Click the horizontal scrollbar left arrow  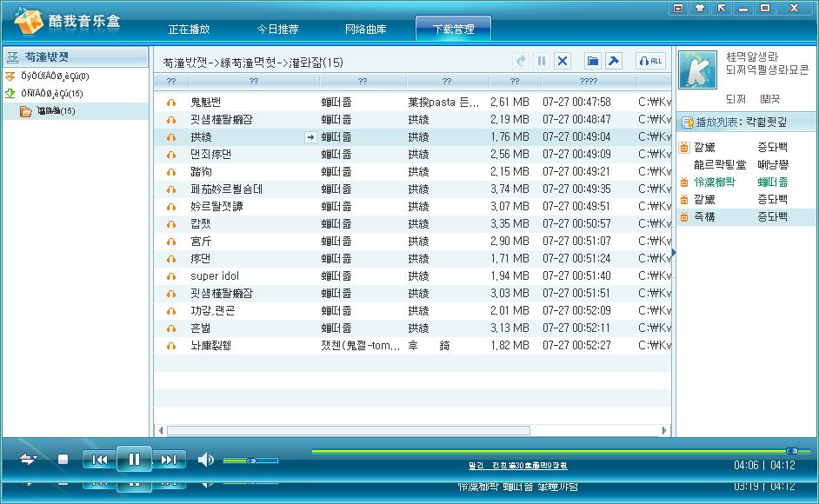160,430
